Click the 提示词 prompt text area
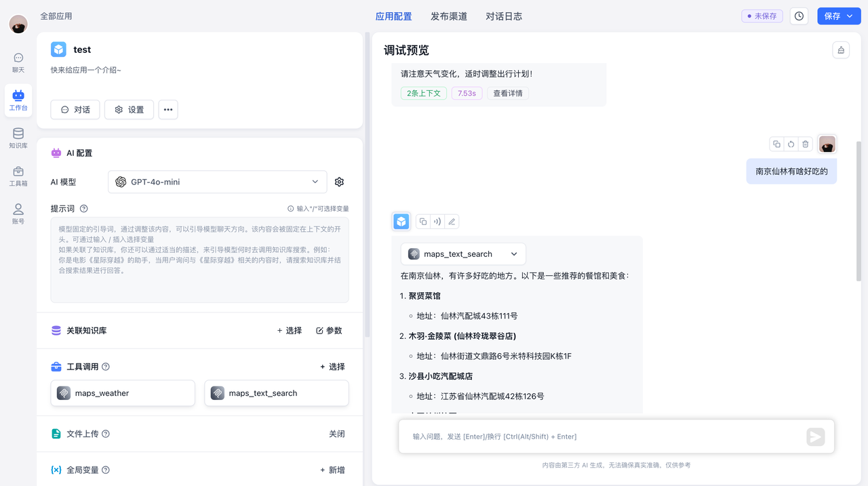868x486 pixels. 199,260
